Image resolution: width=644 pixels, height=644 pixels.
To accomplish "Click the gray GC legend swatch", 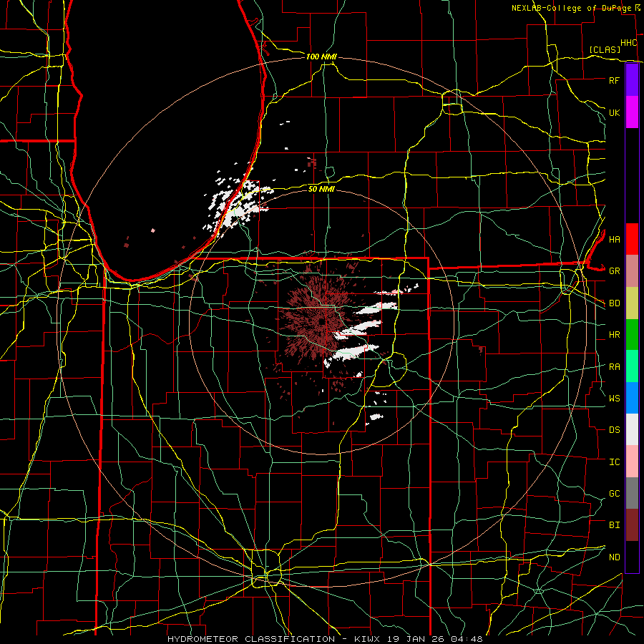I will [632, 493].
